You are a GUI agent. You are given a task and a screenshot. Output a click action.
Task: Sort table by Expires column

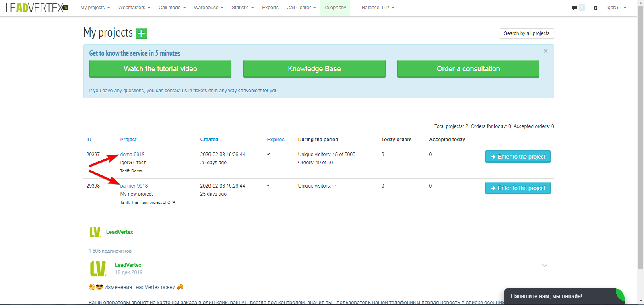click(276, 140)
